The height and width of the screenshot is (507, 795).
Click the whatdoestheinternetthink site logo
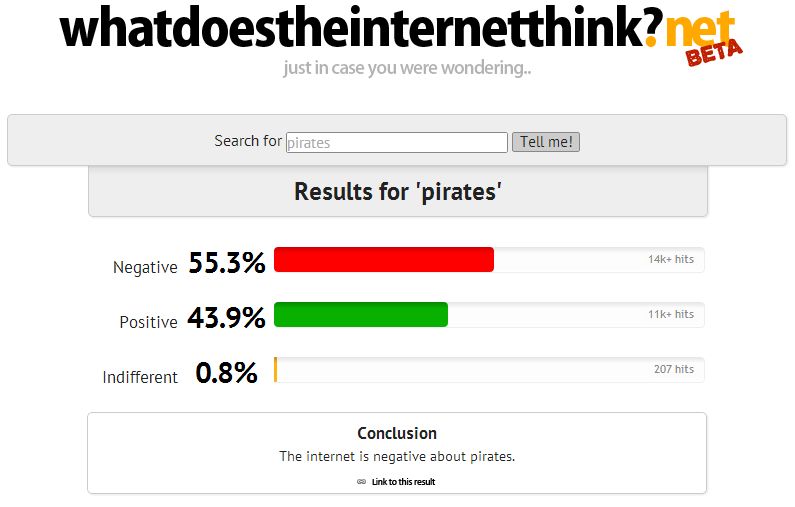click(360, 30)
